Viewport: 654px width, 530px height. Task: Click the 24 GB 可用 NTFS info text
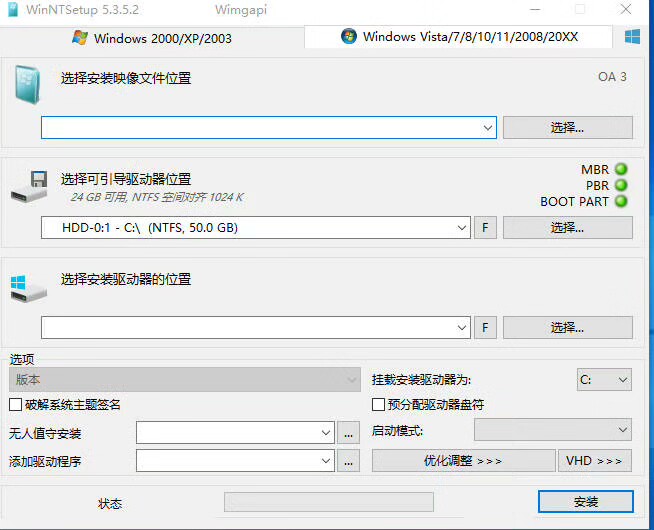click(157, 197)
